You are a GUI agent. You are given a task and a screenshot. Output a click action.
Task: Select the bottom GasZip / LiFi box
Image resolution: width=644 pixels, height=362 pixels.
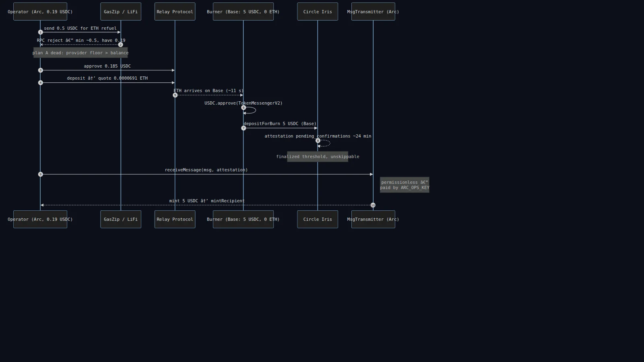click(x=121, y=219)
